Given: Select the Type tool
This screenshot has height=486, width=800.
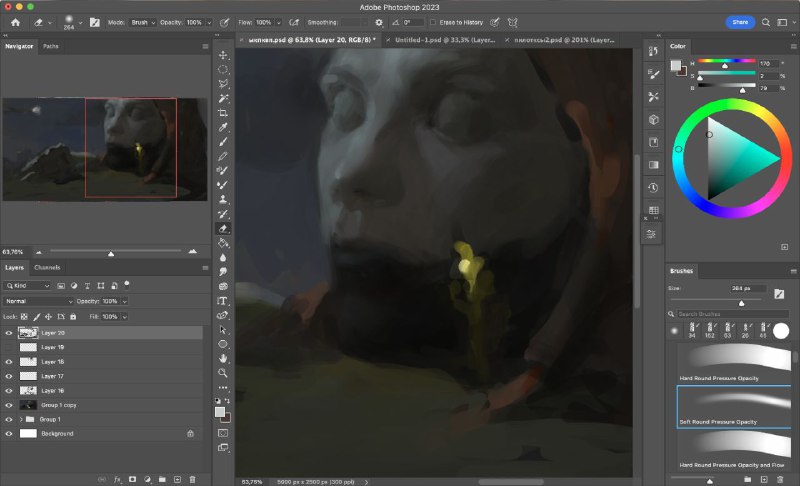Looking at the screenshot, I should [x=222, y=301].
